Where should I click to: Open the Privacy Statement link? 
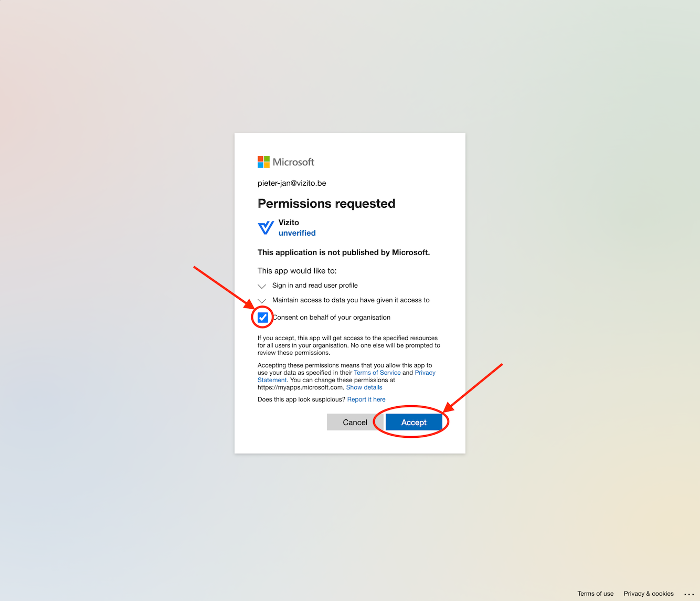[425, 373]
